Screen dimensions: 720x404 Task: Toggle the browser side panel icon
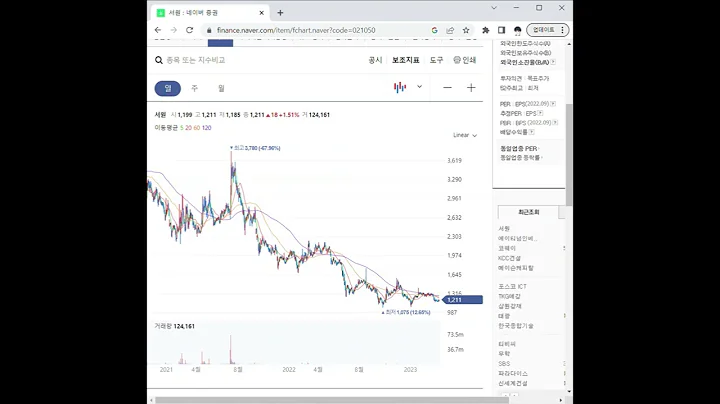[501, 30]
